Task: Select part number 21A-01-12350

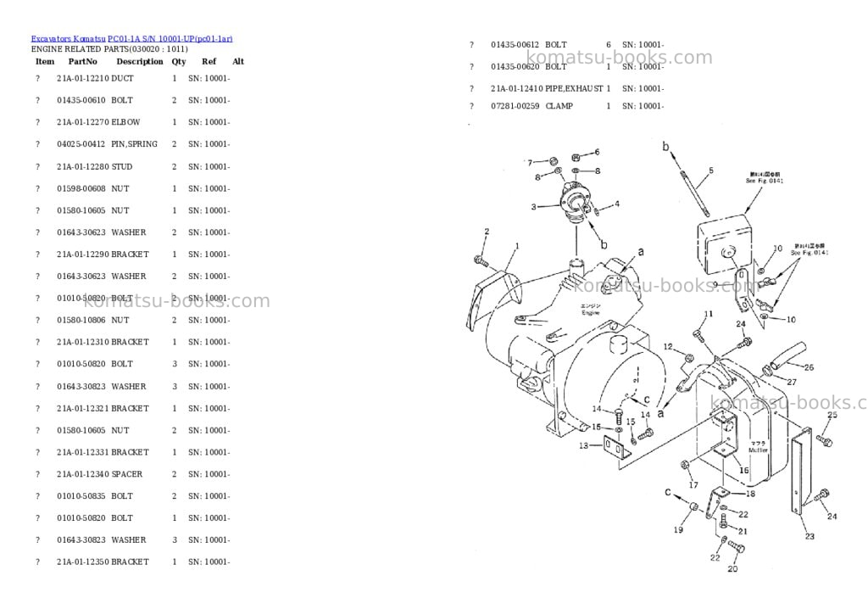Action: [x=83, y=562]
